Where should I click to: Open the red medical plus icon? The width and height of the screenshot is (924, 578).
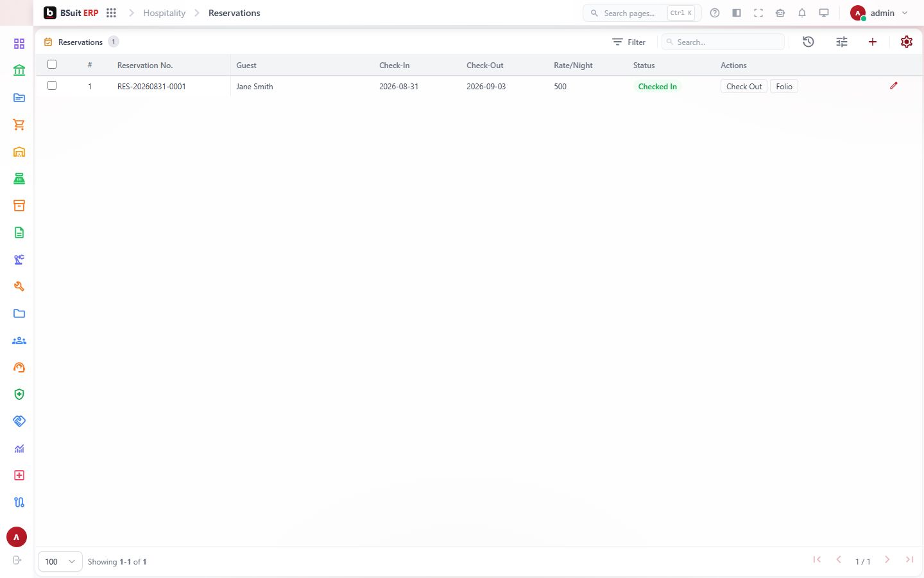pyautogui.click(x=19, y=475)
